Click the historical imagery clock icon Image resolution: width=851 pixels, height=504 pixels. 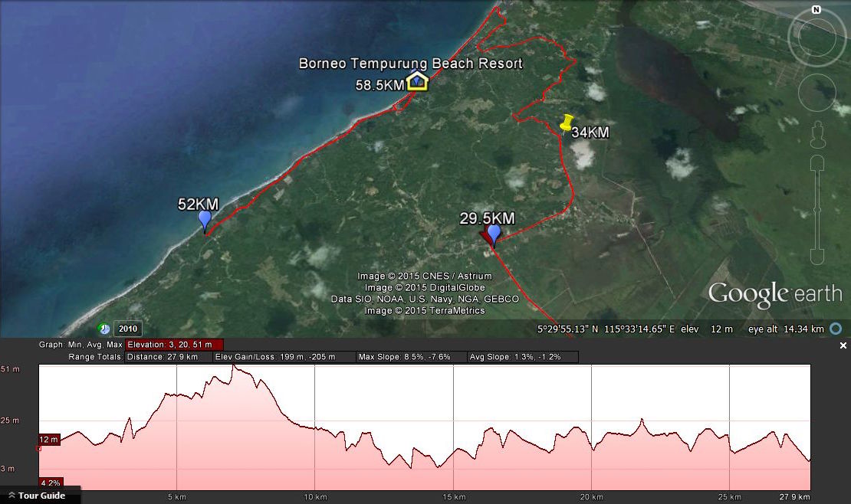click(x=103, y=329)
